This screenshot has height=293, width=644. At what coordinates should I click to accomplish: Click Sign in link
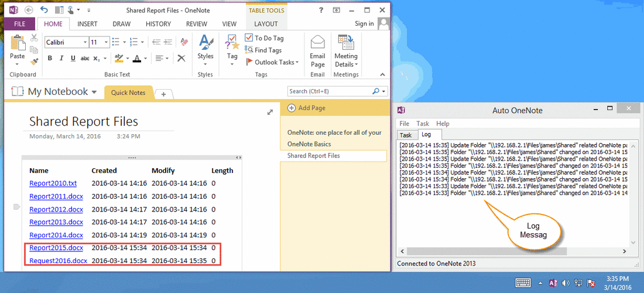pos(364,23)
